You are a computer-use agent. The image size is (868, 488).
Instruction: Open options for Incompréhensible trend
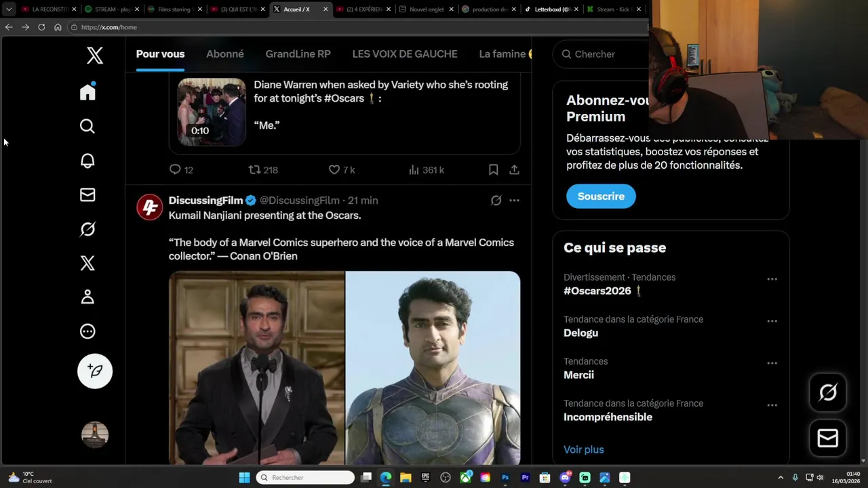click(772, 405)
